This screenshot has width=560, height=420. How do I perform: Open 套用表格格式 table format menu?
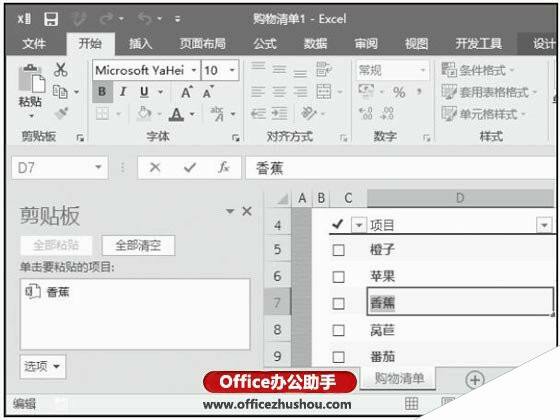pos(489,92)
